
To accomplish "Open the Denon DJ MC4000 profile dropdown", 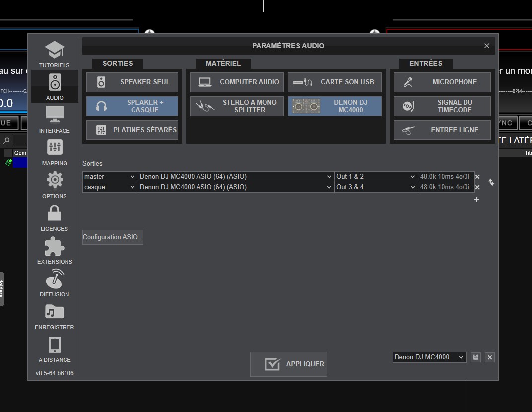I will 429,357.
